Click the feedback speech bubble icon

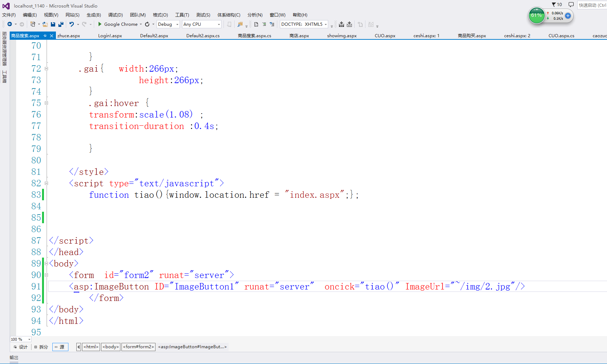[x=571, y=5]
